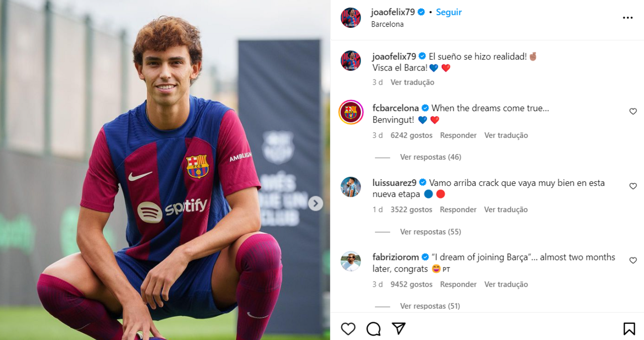The height and width of the screenshot is (340, 644).
Task: Open the Barcelona location link
Action: pos(387,24)
